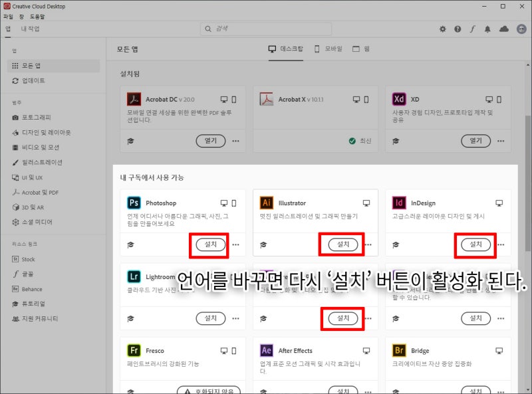Click 설치 button for Photoshop

click(x=211, y=244)
